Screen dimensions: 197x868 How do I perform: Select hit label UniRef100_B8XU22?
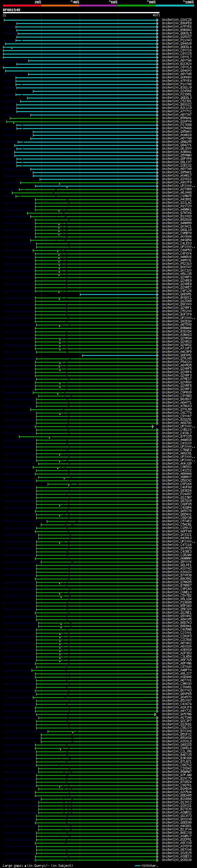pyautogui.click(x=177, y=104)
